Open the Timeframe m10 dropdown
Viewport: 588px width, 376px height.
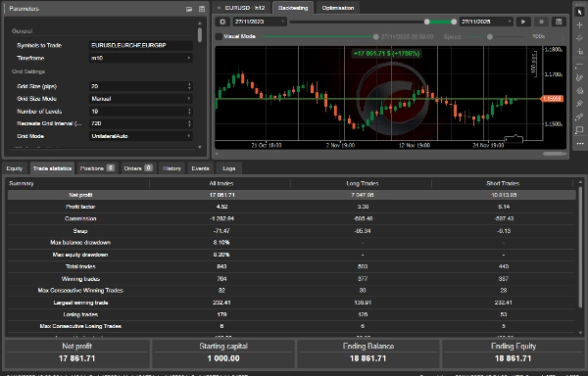[140, 58]
